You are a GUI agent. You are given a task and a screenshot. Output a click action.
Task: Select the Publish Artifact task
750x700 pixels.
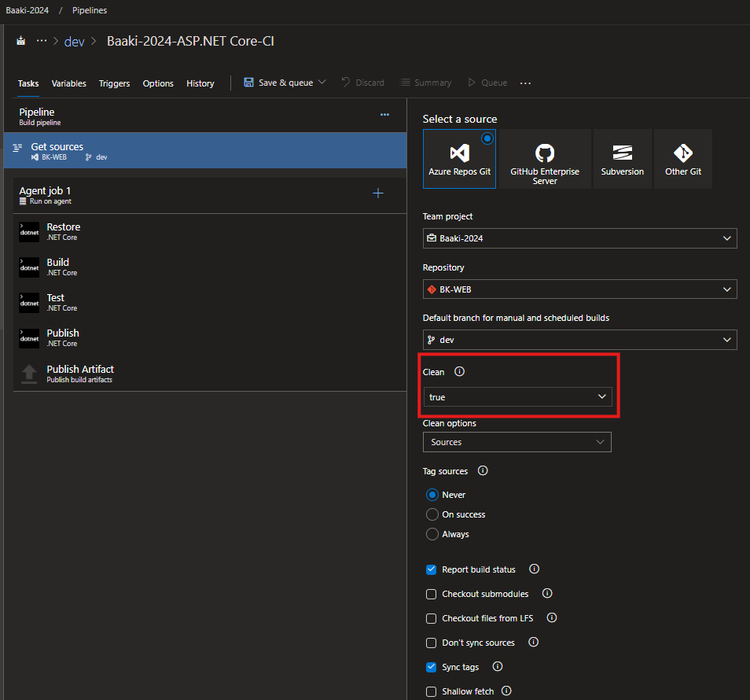[x=209, y=374]
